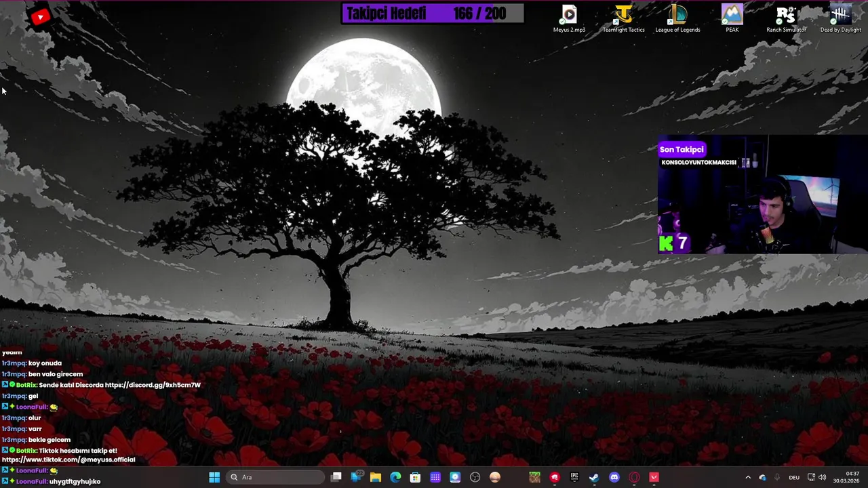
Task: Open Task View on the taskbar
Action: point(336,477)
